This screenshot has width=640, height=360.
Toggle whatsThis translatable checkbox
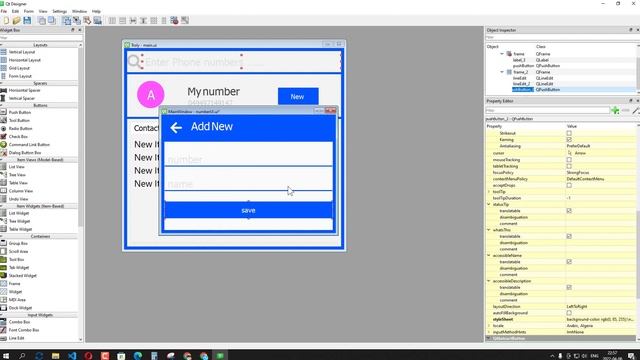[569, 236]
